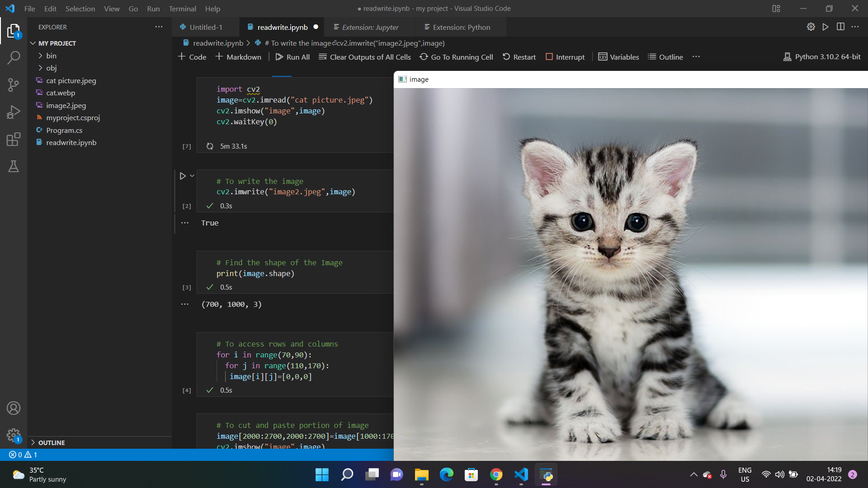Click Go To Running Cell
Viewport: 868px width, 488px height.
(456, 57)
